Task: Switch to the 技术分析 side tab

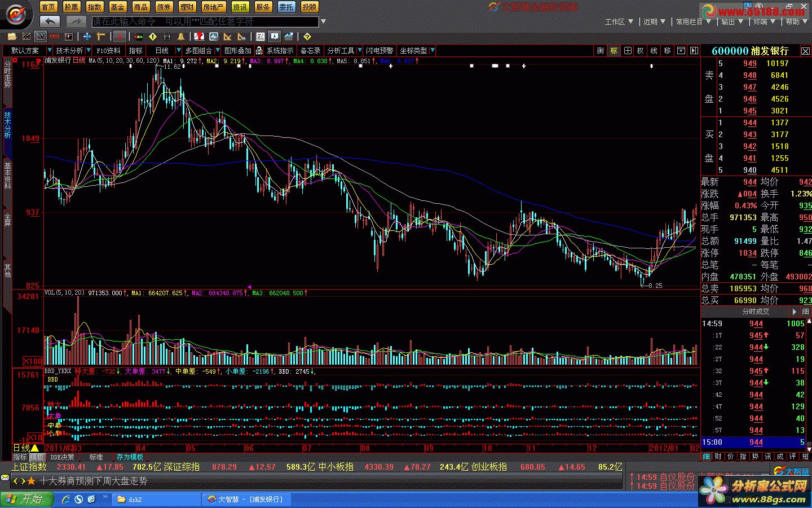Action: tap(7, 125)
